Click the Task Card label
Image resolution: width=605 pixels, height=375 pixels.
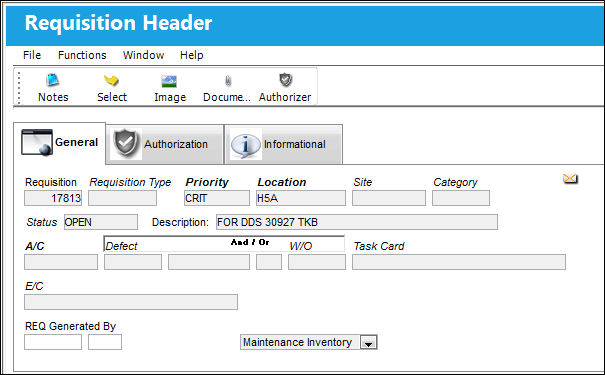[379, 246]
